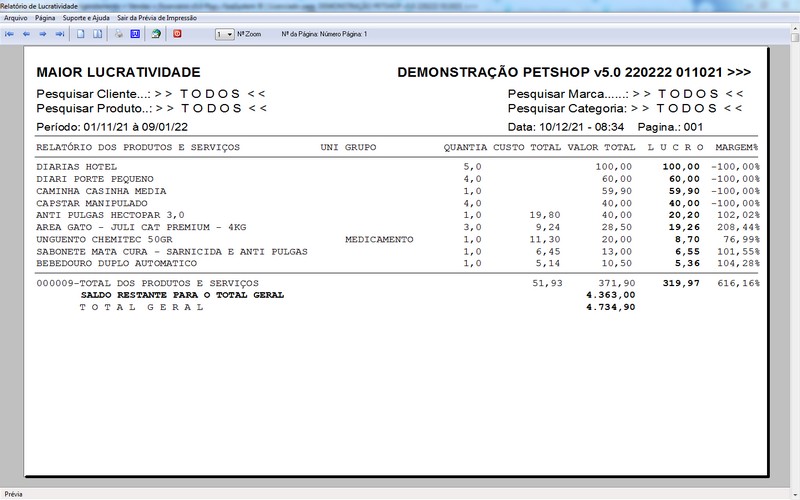This screenshot has width=800, height=500.
Task: Click total profit value 319,97
Action: [x=681, y=283]
